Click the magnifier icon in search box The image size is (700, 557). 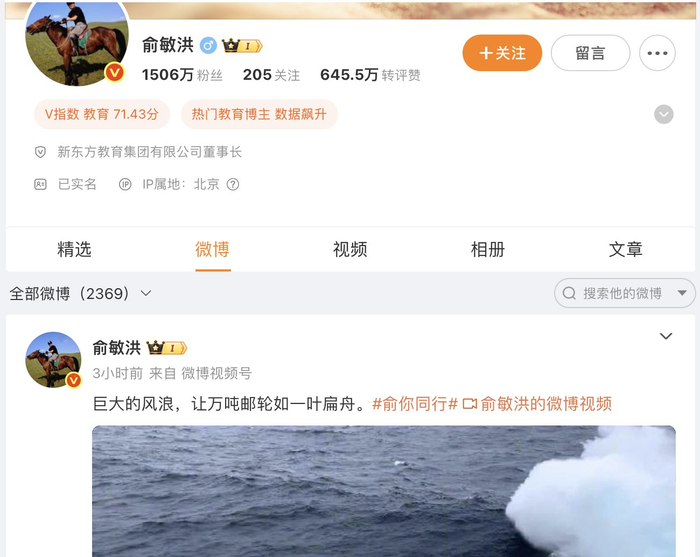(x=569, y=293)
